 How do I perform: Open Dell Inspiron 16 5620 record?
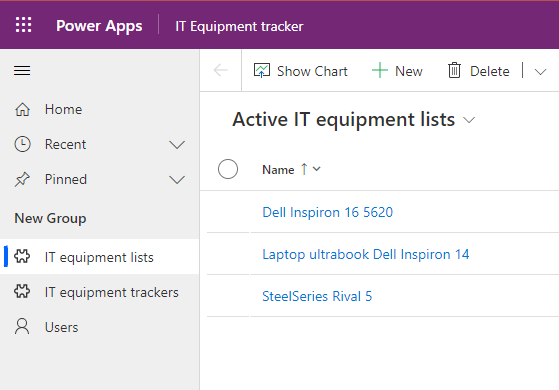click(x=327, y=212)
